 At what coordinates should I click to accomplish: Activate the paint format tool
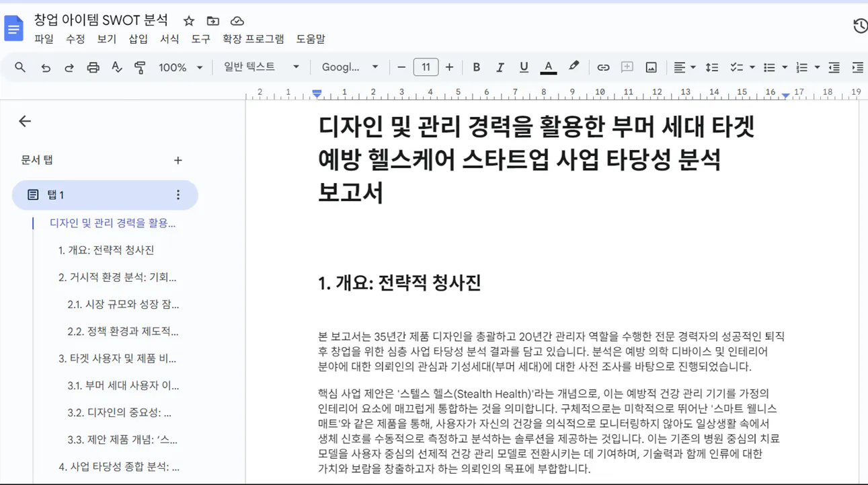[x=140, y=67]
